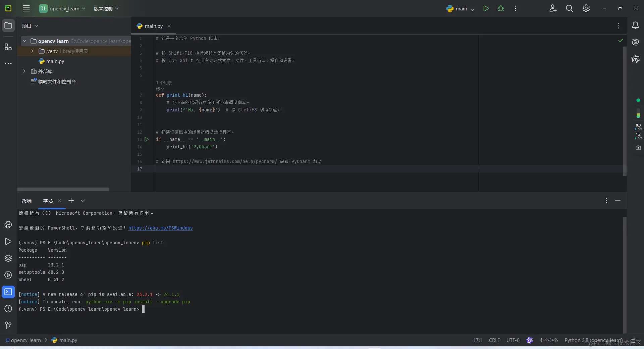Screen dimensions: 644x349
Task: Open the Problems tool window
Action: [8, 308]
